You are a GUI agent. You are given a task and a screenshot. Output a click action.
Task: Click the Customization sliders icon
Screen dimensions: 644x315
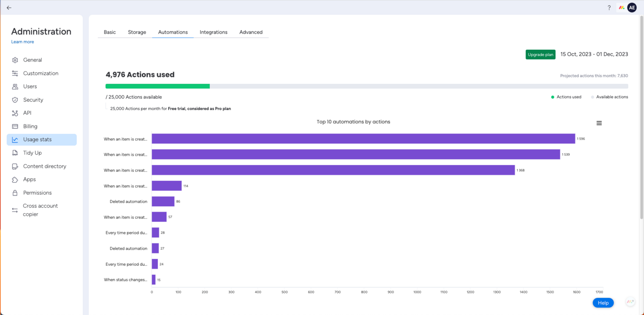coord(15,73)
